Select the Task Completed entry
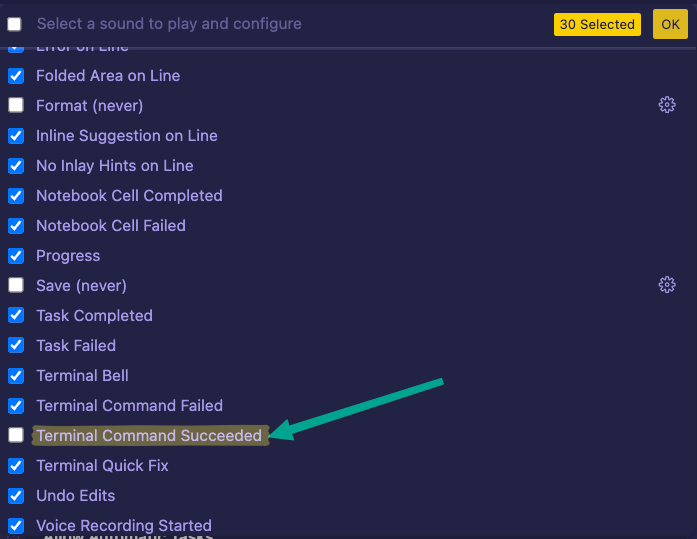 94,316
